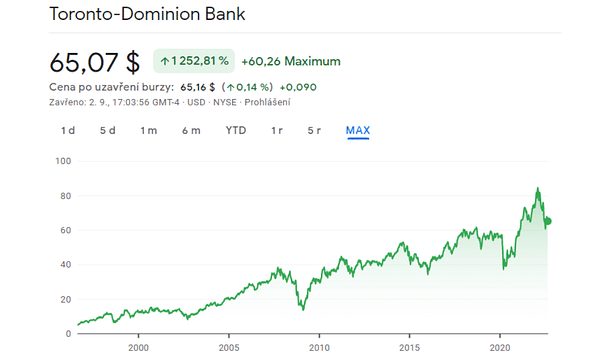Click the green current-price dot on chart
The width and height of the screenshot is (600, 360).
pos(548,221)
